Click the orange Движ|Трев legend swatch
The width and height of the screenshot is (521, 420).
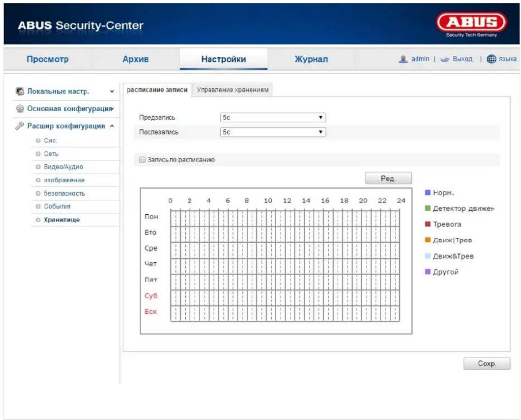tap(428, 240)
